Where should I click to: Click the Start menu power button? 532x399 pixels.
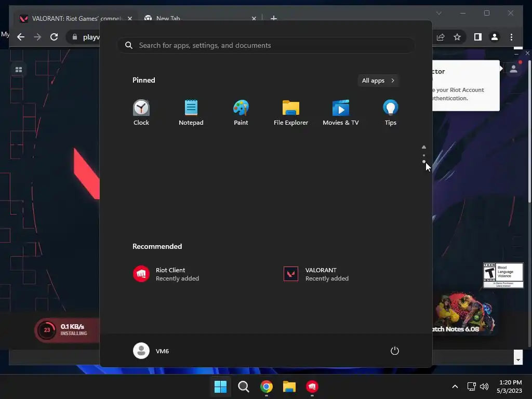[x=395, y=351]
